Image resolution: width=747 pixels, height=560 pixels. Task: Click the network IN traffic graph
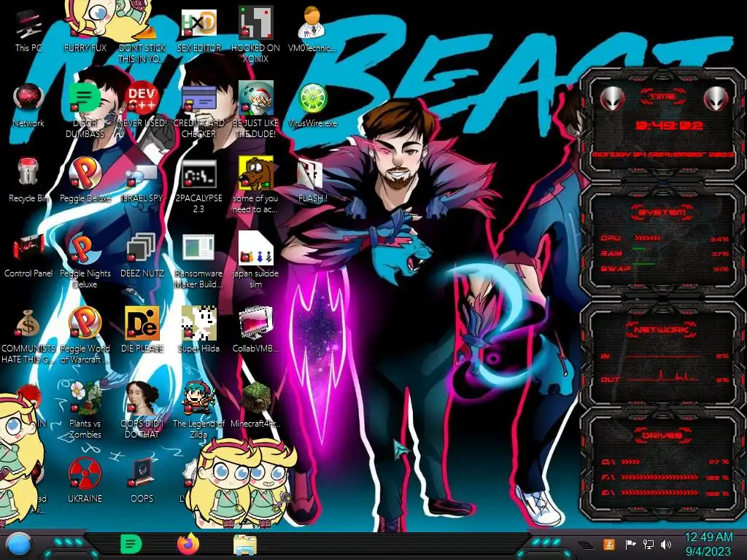coord(662,356)
